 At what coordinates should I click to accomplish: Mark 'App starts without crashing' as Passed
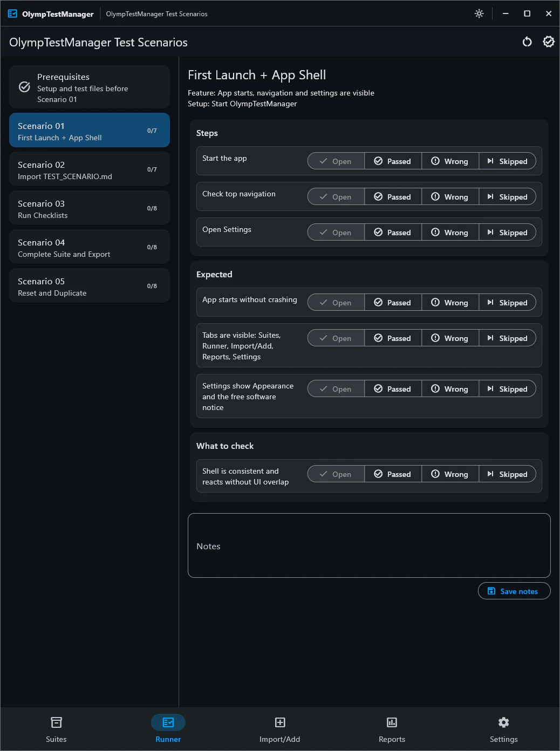(393, 302)
